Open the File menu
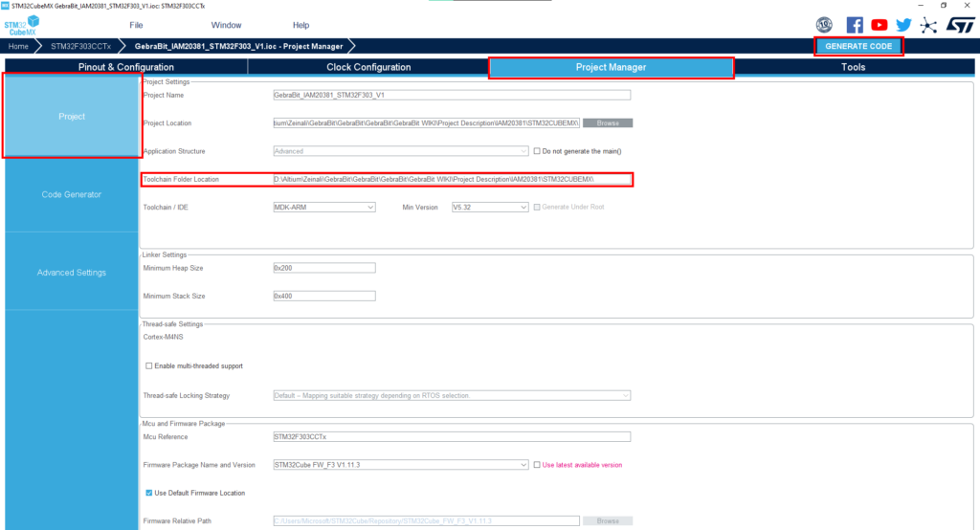The height and width of the screenshot is (530, 980). coord(136,25)
